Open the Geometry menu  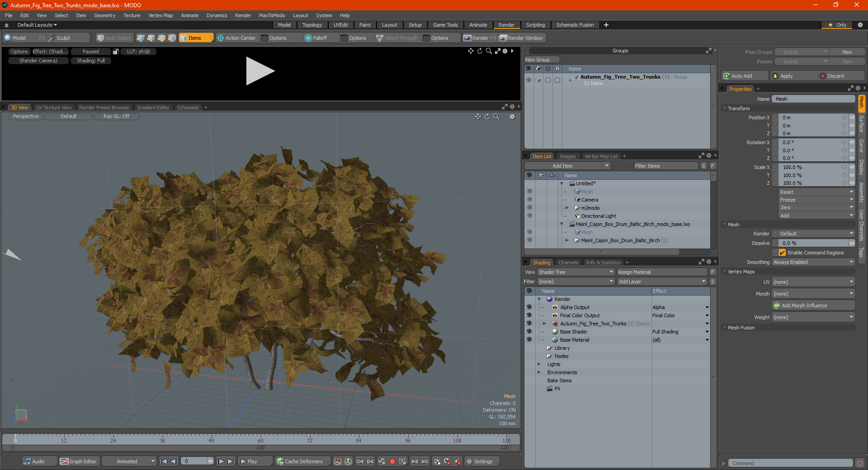pyautogui.click(x=104, y=15)
